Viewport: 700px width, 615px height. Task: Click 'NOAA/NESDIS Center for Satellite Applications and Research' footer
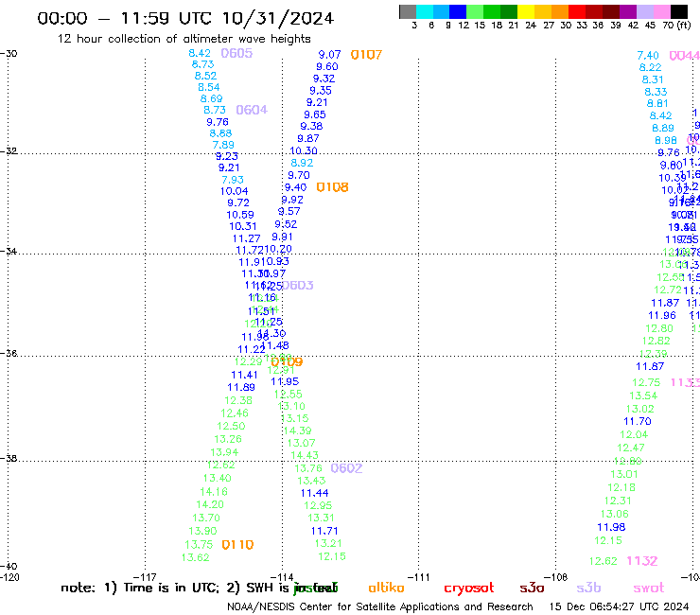point(380,606)
